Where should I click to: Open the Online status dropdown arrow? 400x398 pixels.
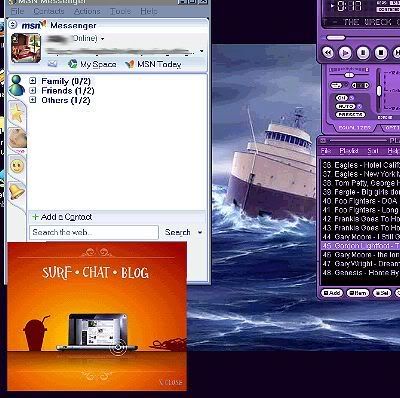pos(102,39)
